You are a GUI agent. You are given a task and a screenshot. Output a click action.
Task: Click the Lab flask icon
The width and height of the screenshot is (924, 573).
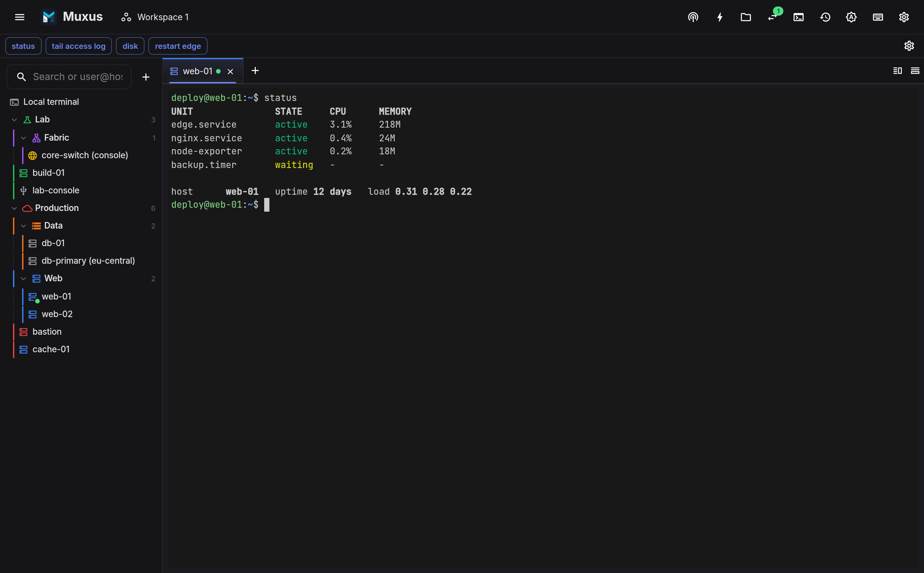(x=27, y=120)
